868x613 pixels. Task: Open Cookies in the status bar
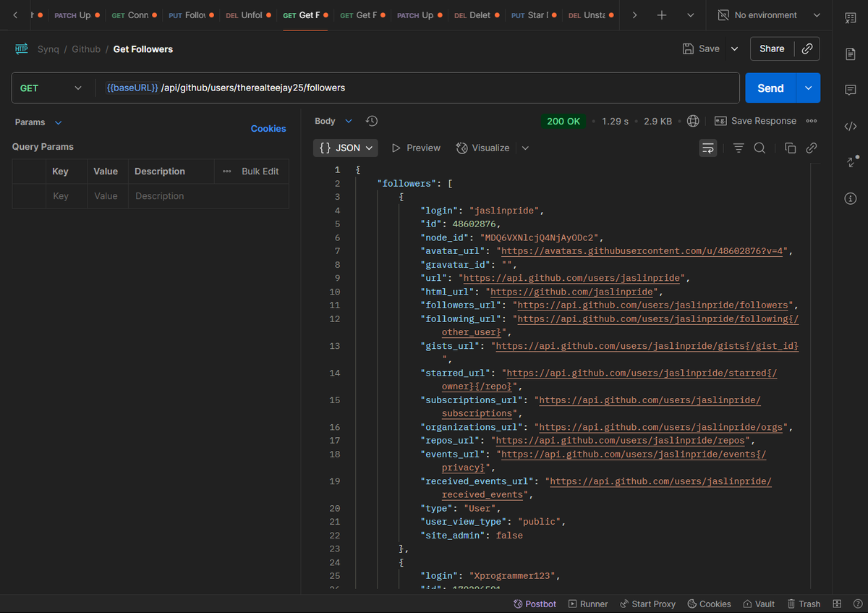point(709,604)
